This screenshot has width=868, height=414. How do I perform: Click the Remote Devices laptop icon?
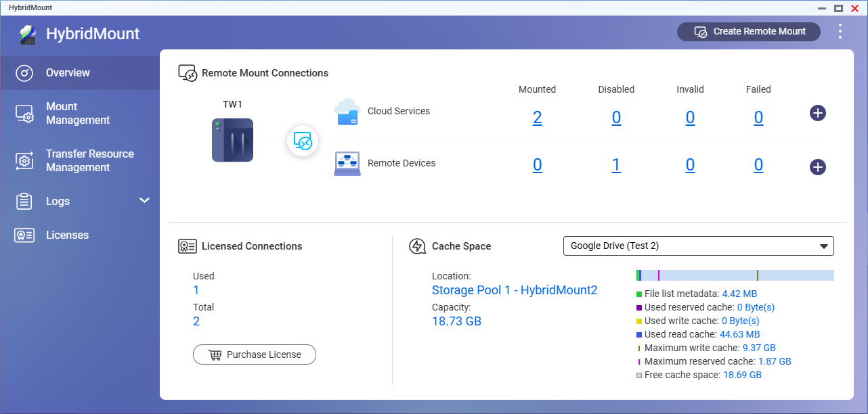[347, 164]
